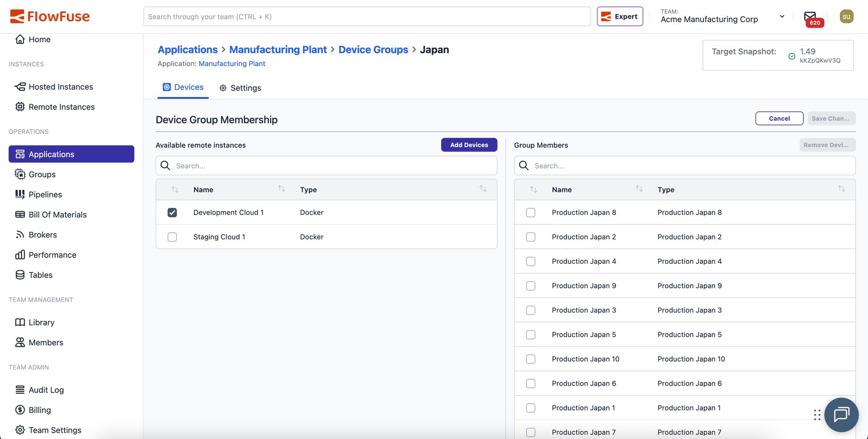The image size is (868, 439).
Task: Expand the team selector dropdown
Action: click(x=782, y=17)
